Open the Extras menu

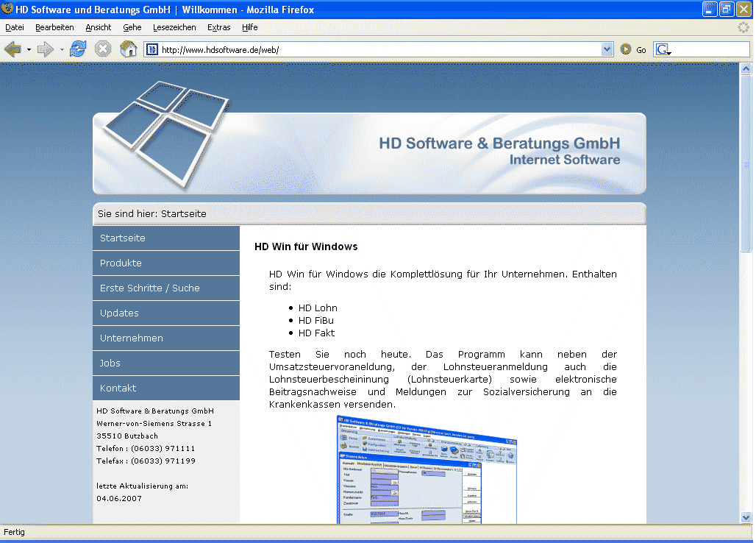219,27
